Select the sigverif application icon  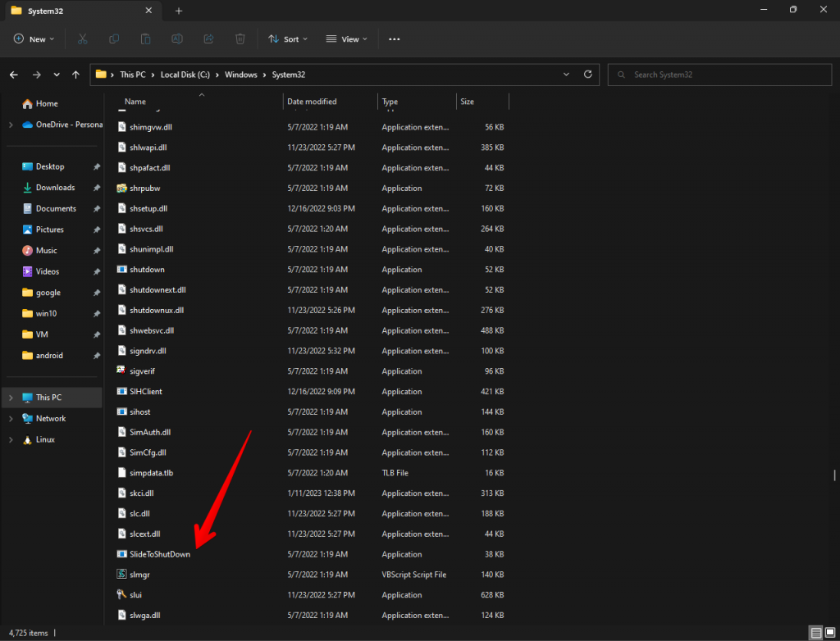pyautogui.click(x=121, y=371)
